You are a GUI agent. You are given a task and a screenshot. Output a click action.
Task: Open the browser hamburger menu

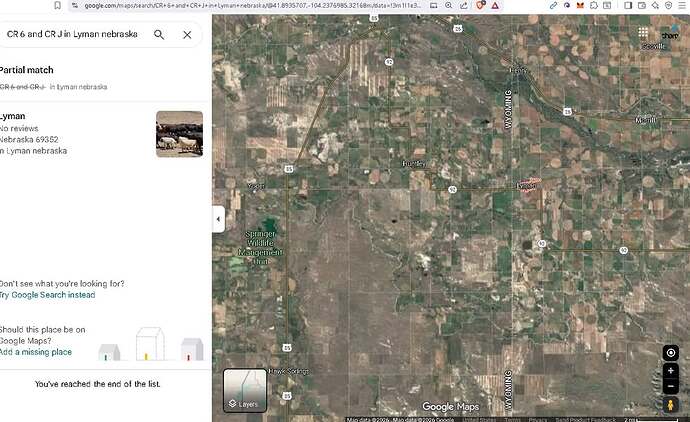coord(680,6)
